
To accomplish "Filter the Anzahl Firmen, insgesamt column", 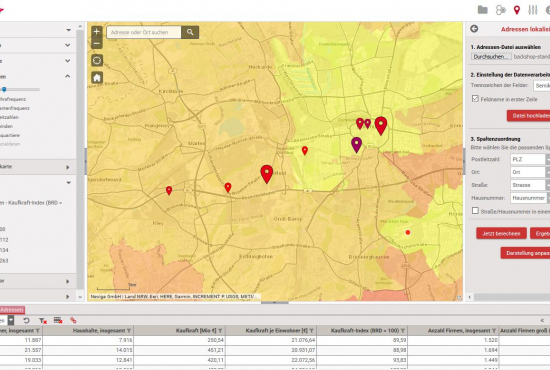I will click(x=494, y=331).
